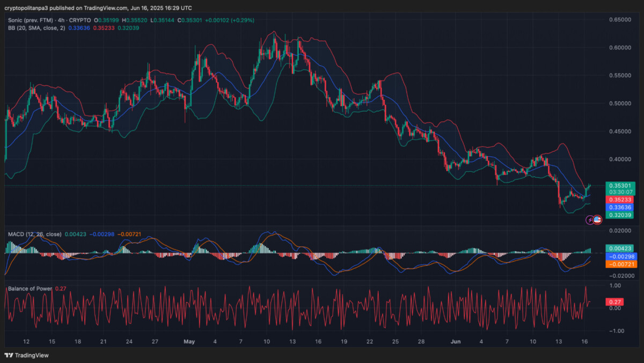Toggle the Balance of Power indicator

coord(30,288)
